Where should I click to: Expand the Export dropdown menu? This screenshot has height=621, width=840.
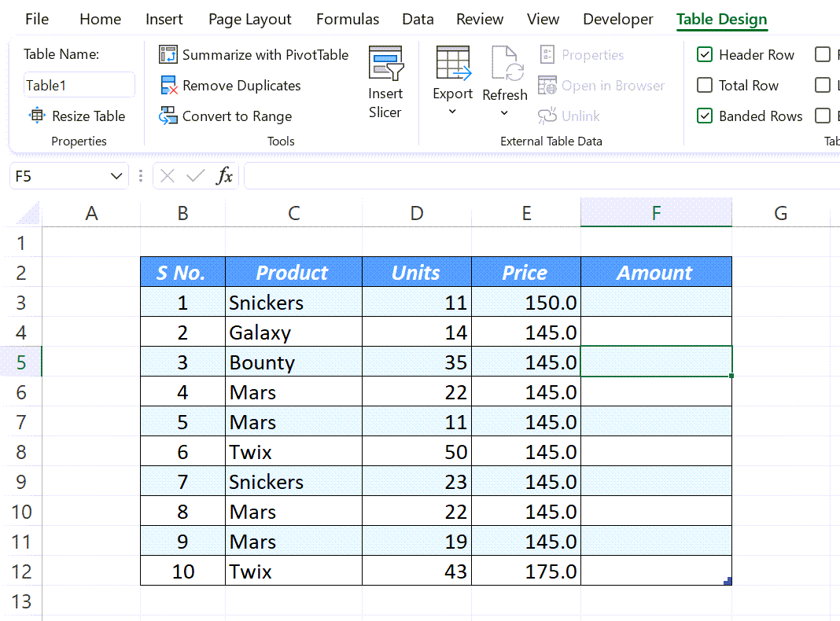(x=452, y=112)
